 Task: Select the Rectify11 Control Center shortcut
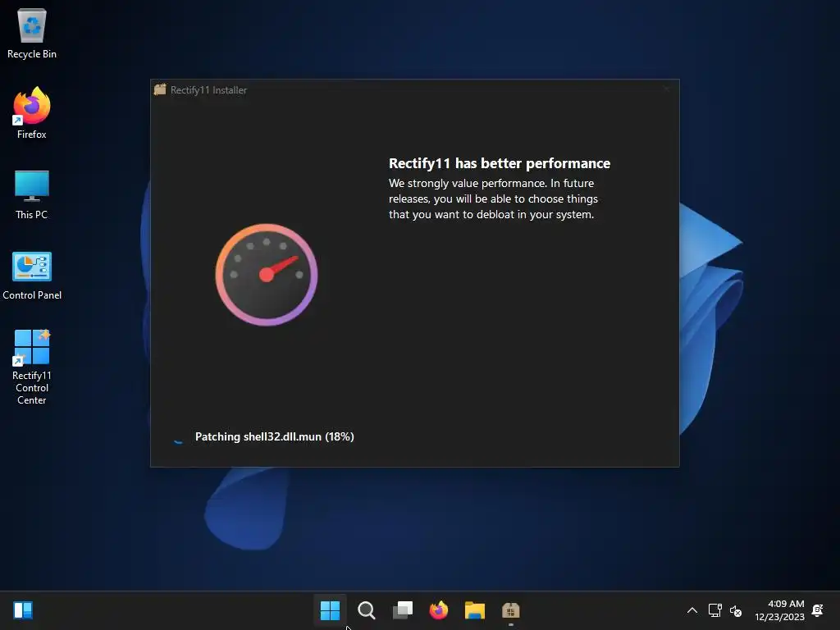point(32,367)
